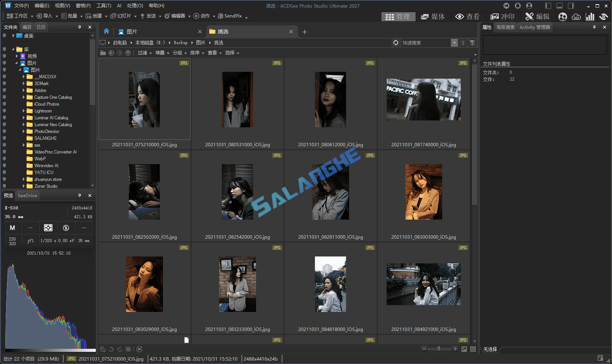Screen dimensions: 612x364
Task: Go up one folder level with the up-arrow icon
Action: [128, 53]
